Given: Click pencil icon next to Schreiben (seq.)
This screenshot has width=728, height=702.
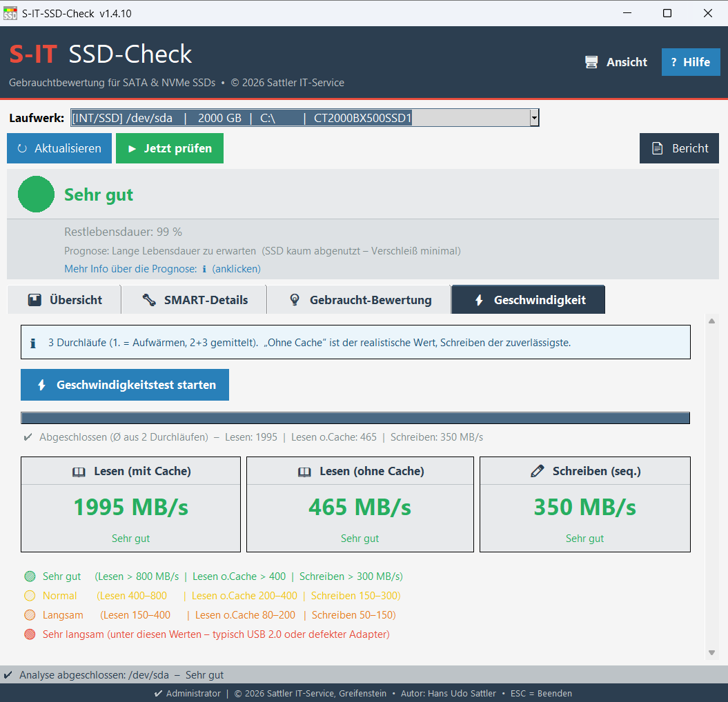Looking at the screenshot, I should (537, 472).
